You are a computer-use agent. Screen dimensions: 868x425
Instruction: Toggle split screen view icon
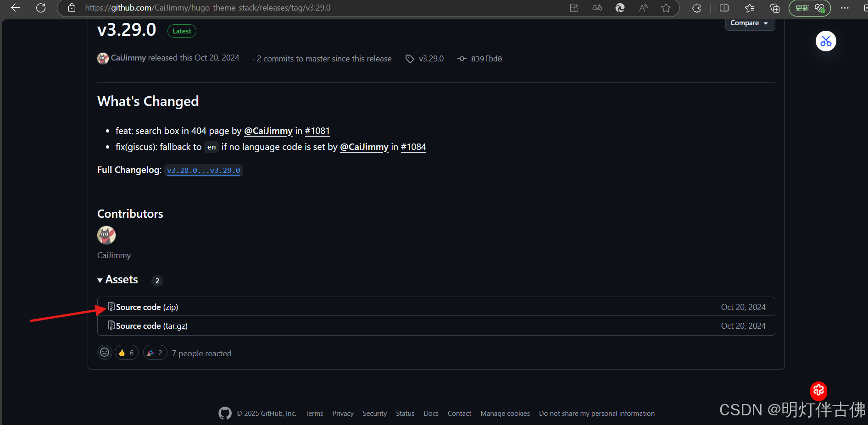click(724, 8)
